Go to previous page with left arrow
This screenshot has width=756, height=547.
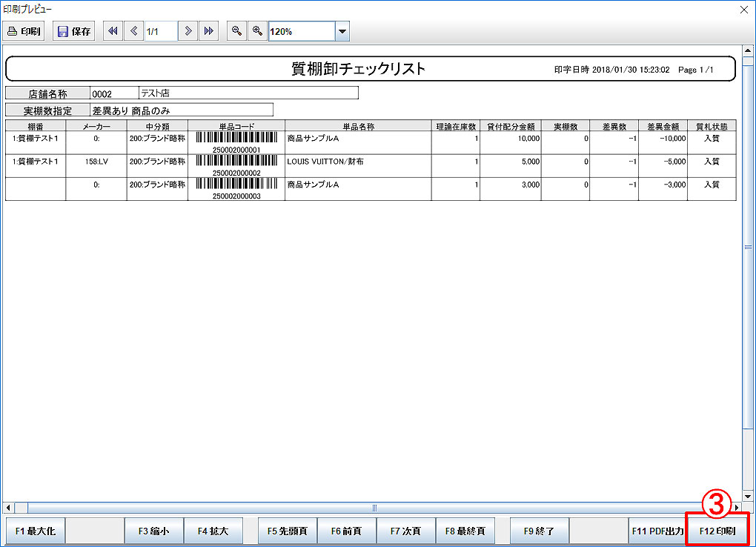pyautogui.click(x=133, y=31)
